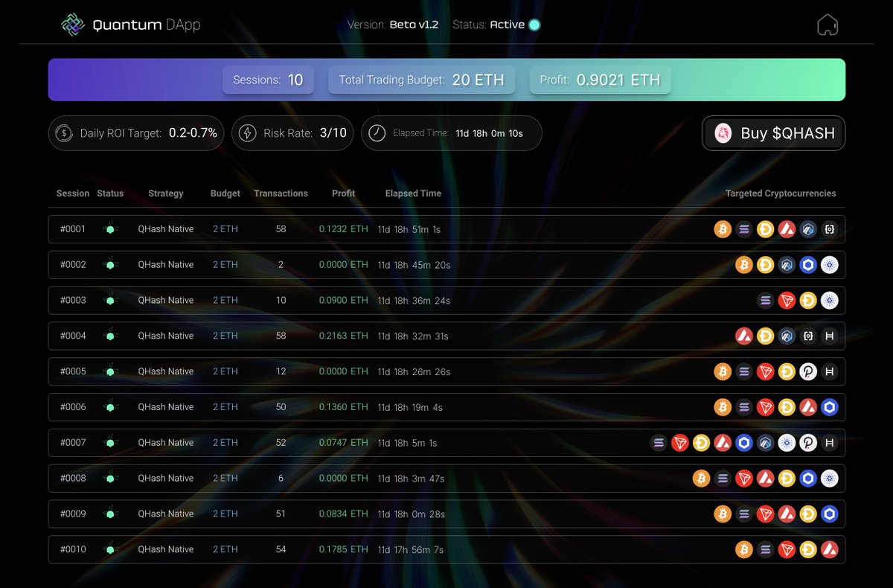The image size is (893, 588).
Task: Click the Avalanche icon in session #0004
Action: 744,336
